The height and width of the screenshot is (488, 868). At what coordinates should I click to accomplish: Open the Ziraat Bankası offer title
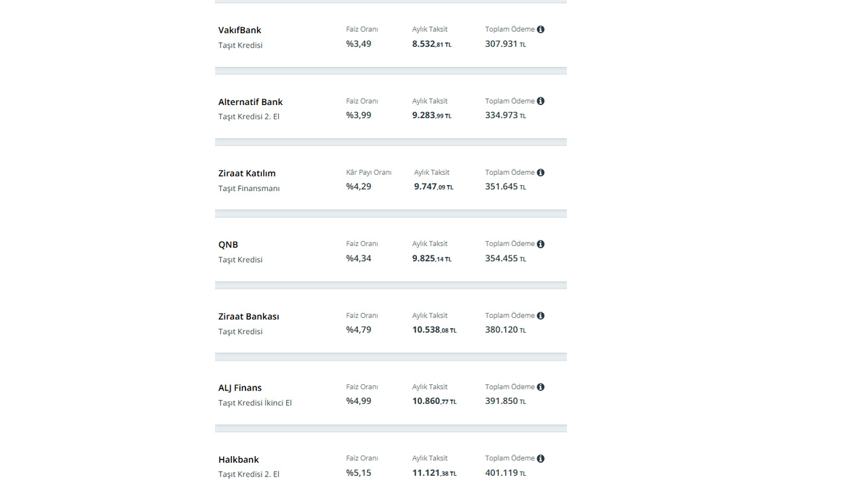click(249, 317)
